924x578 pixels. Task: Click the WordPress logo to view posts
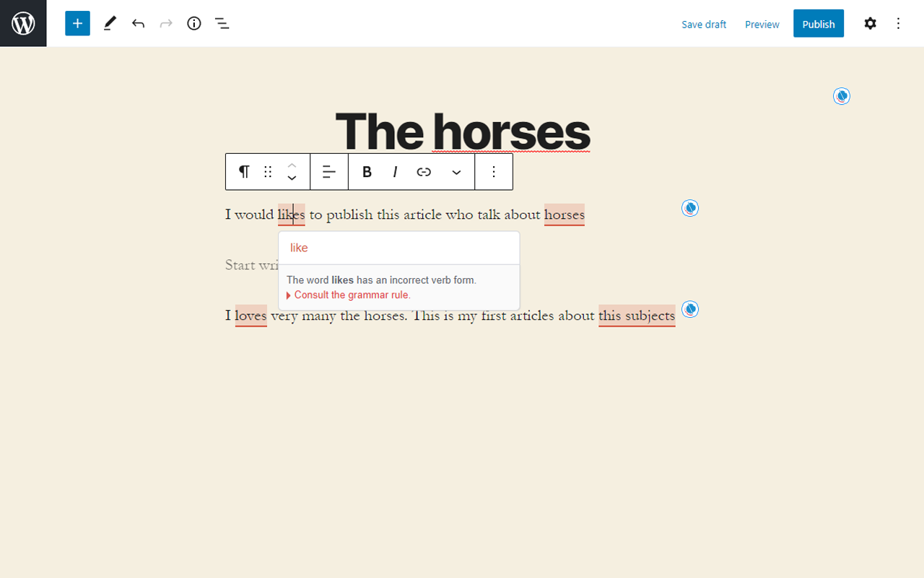coord(23,23)
